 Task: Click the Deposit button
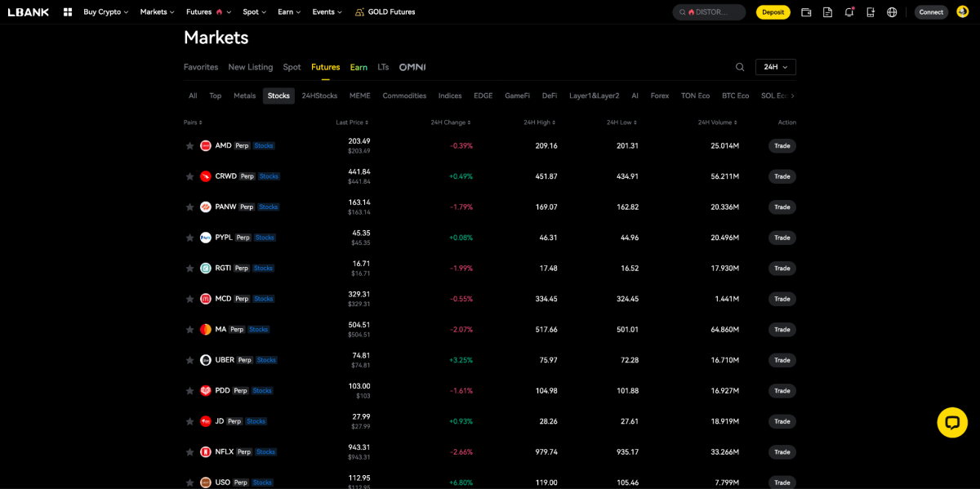point(773,11)
